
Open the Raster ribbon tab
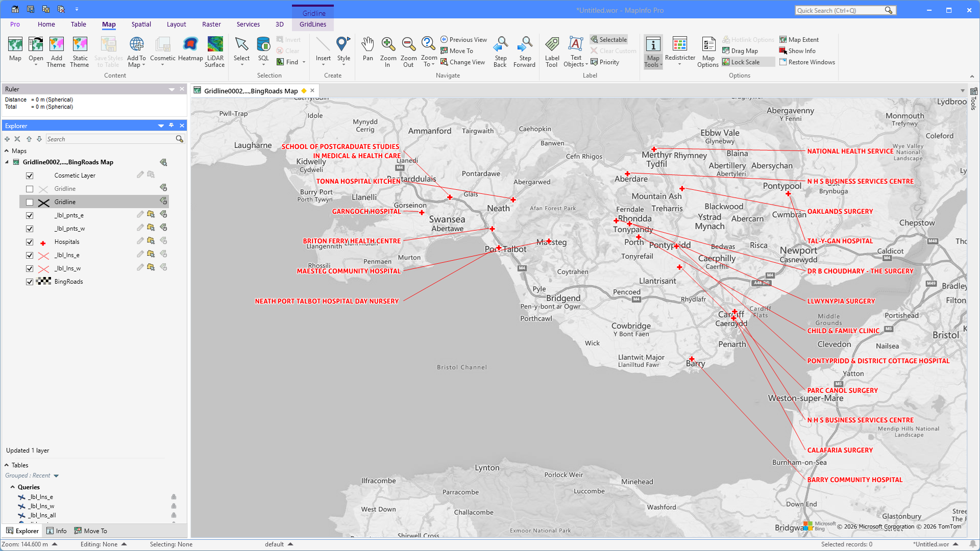211,24
